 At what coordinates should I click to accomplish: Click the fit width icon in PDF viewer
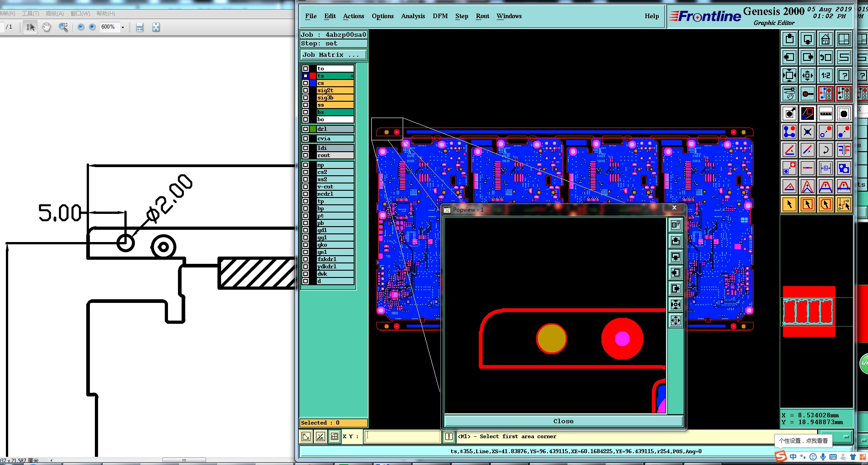point(140,27)
